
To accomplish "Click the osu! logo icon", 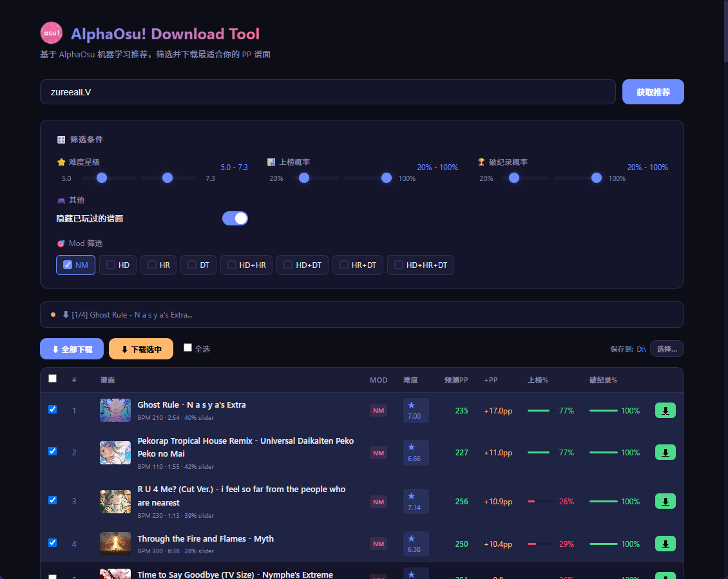I will click(52, 33).
